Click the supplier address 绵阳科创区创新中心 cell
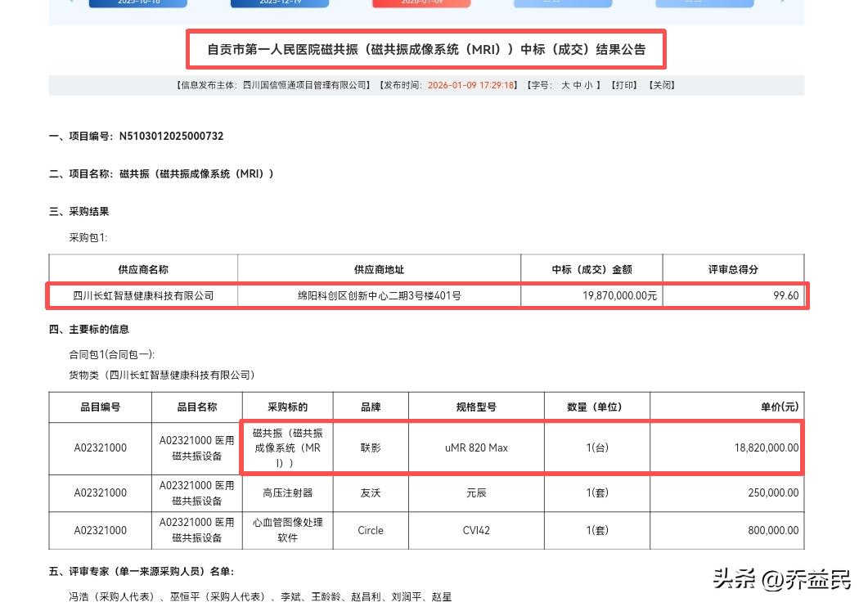Screen dimensions: 868x607 [379, 295]
